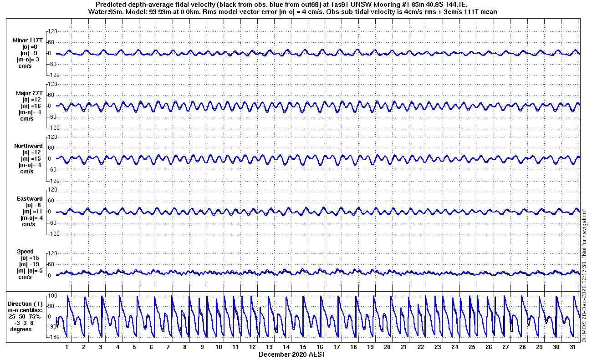This screenshot has height=364, width=592.
Task: Click the day 1 tick label on the date axis
Action: tap(67, 347)
